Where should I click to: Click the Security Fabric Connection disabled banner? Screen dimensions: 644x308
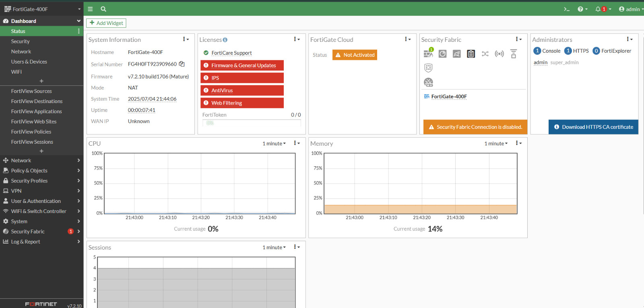(x=475, y=127)
